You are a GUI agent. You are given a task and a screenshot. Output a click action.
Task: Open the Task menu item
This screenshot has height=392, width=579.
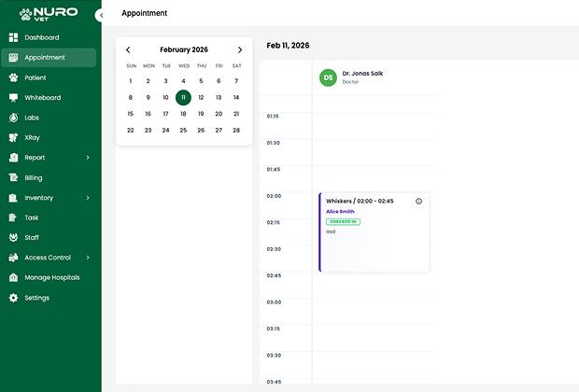coord(49,217)
